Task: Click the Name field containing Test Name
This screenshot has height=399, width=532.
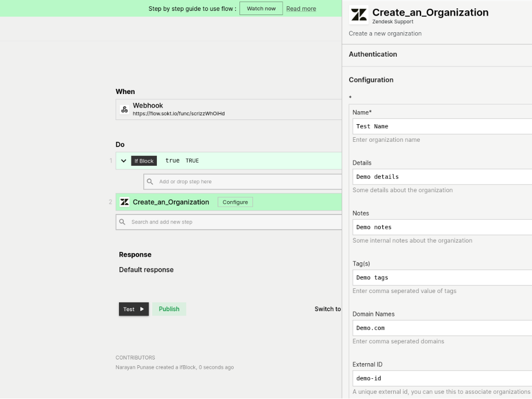Action: coord(442,126)
